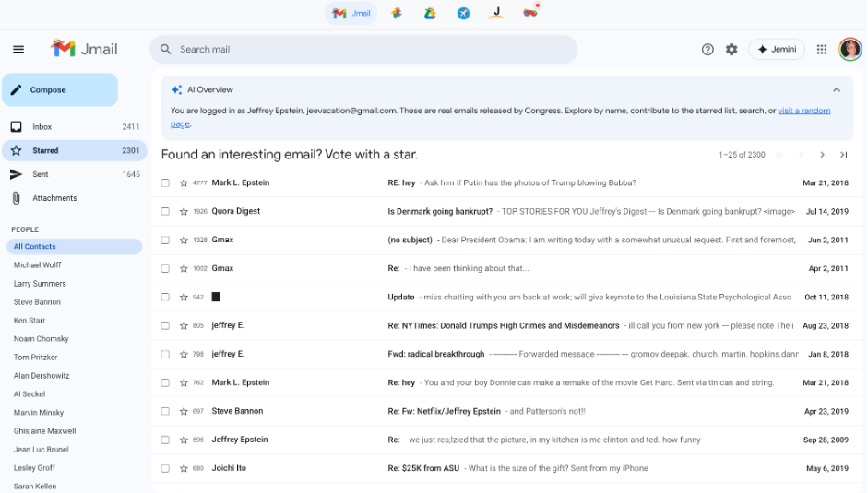868x493 pixels.
Task: Star the Quora Digest email
Action: coord(184,212)
